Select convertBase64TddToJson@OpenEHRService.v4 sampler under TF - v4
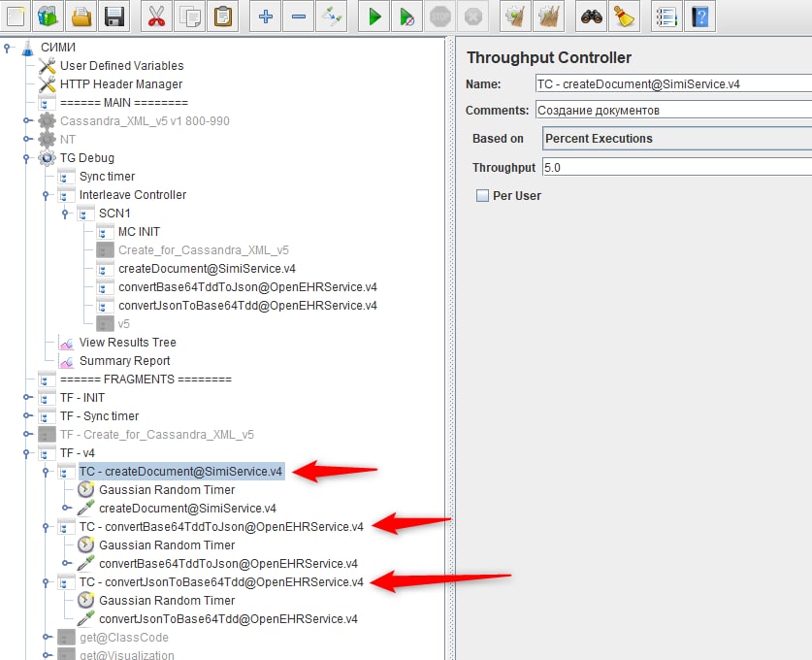The width and height of the screenshot is (812, 660). click(x=228, y=564)
